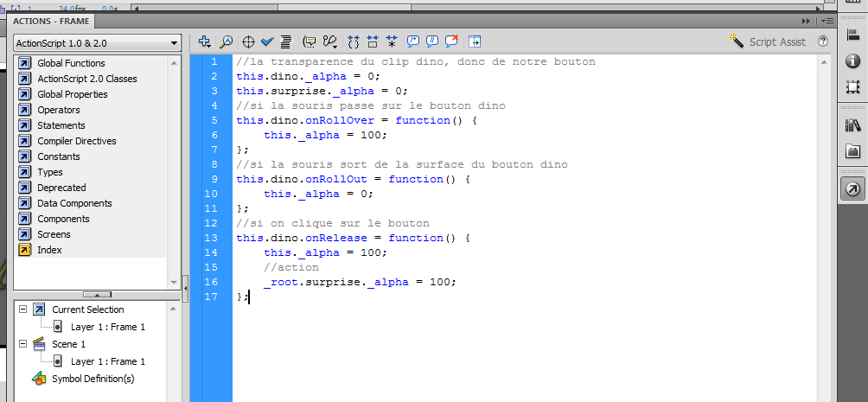Click on 'this.dino.onRelease' code line
868x402 pixels.
coord(354,238)
